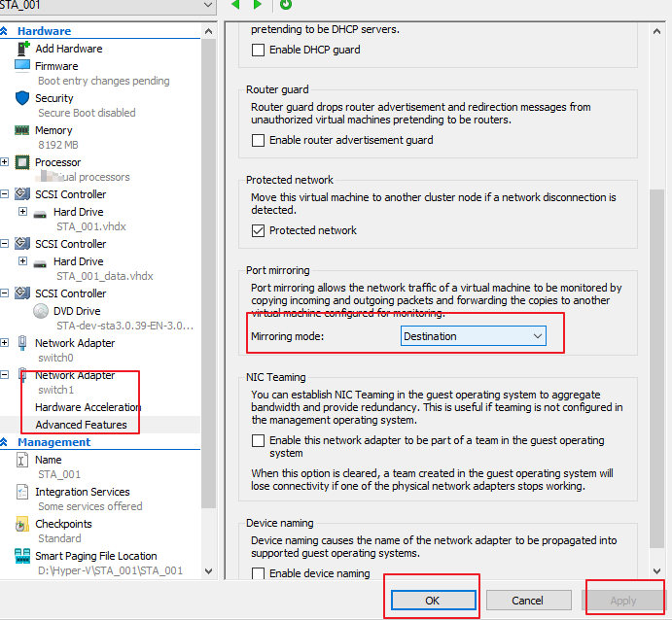Expand the Processor tree node
Screen dimensions: 672x620
click(x=4, y=162)
